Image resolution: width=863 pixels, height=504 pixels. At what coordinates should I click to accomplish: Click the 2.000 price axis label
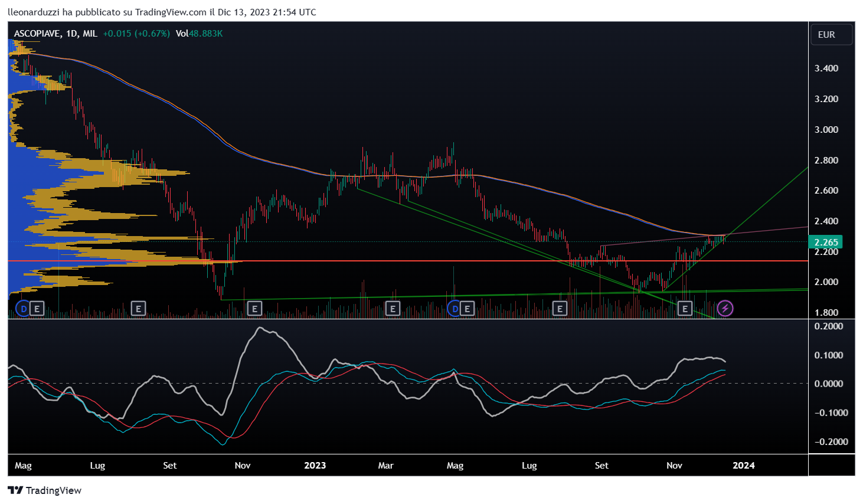click(826, 282)
